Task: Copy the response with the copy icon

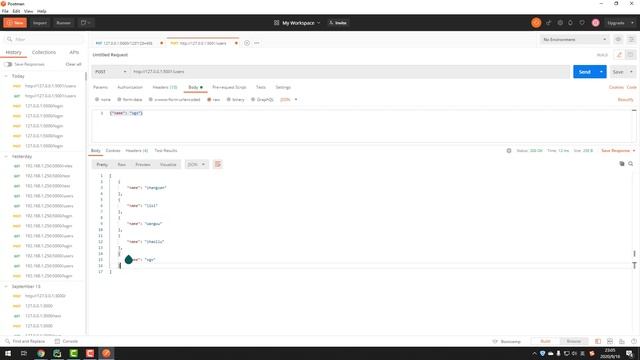Action: coord(622,164)
